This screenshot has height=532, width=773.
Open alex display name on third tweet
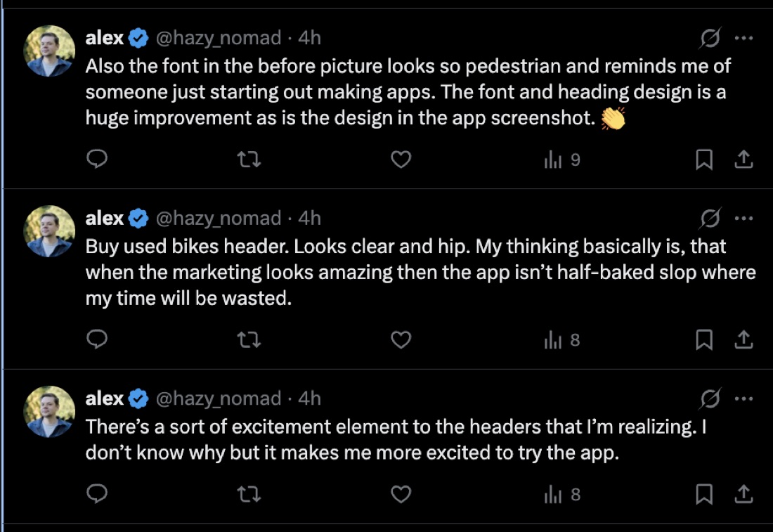105,398
